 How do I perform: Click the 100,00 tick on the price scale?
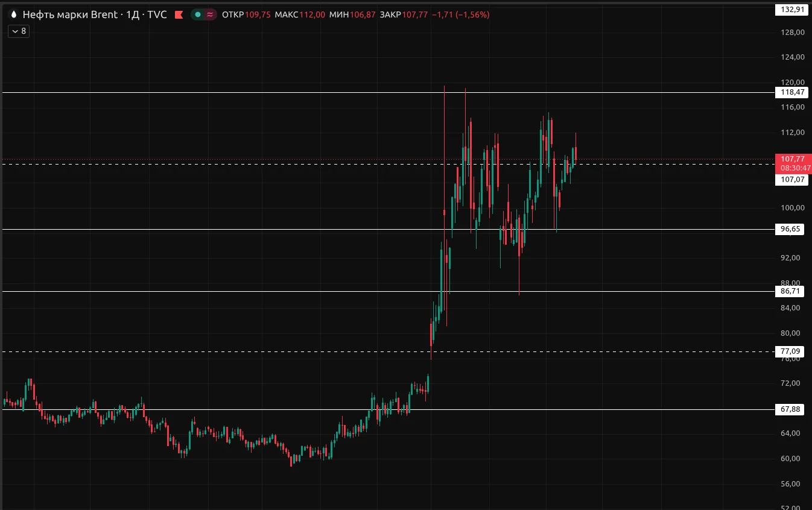793,207
